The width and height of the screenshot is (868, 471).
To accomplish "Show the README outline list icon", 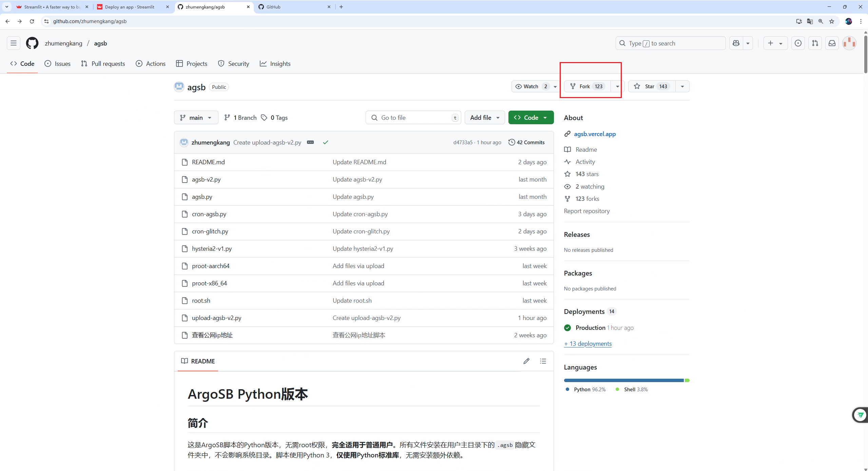I will [x=543, y=361].
